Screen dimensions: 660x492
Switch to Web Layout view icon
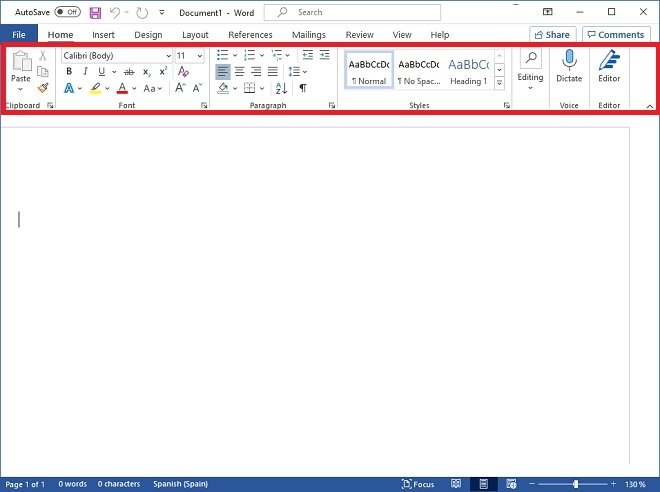coord(511,484)
